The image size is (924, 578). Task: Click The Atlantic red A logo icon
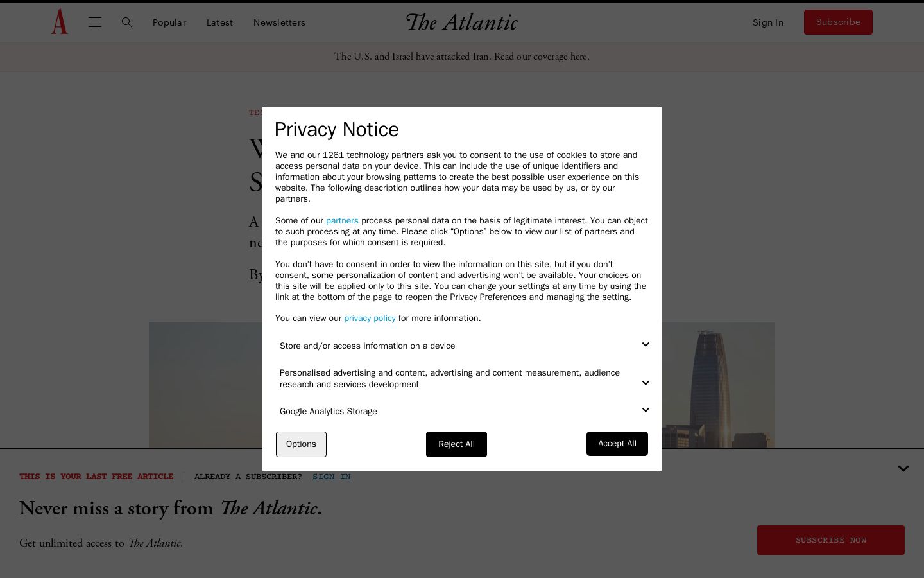click(60, 22)
